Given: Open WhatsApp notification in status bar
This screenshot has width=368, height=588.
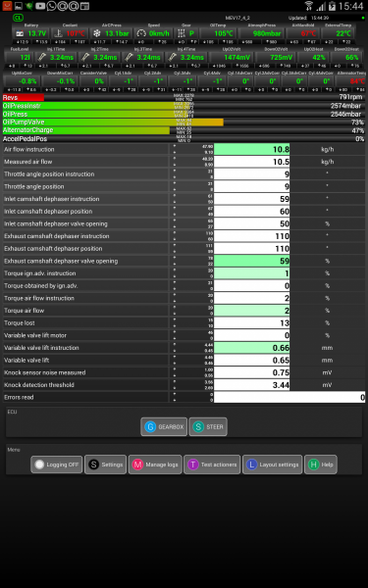Looking at the screenshot, I should pyautogui.click(x=51, y=6).
